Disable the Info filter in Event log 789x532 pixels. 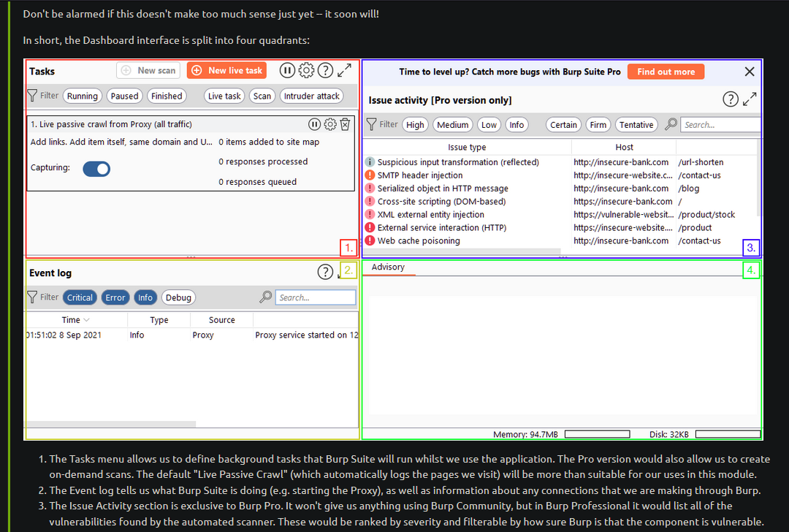(x=145, y=297)
